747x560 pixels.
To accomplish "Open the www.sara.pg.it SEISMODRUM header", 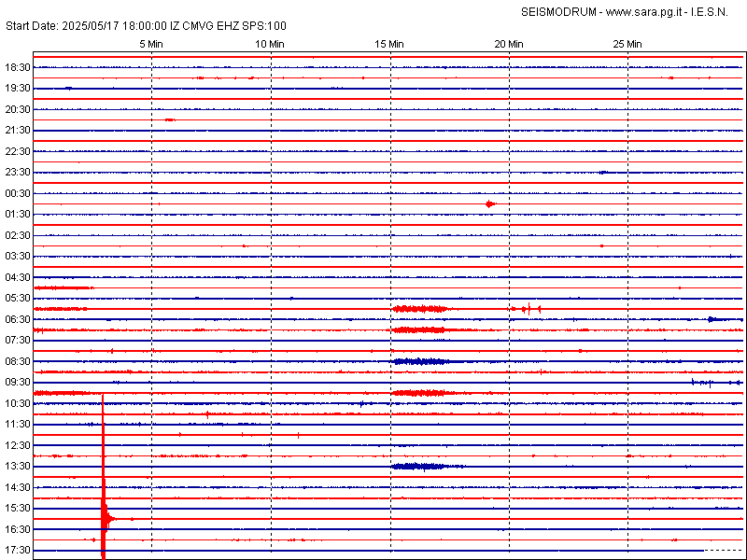I will point(625,12).
